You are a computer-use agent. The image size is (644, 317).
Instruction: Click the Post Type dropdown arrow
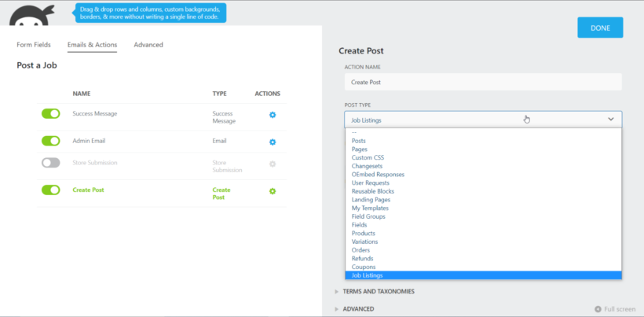click(611, 120)
